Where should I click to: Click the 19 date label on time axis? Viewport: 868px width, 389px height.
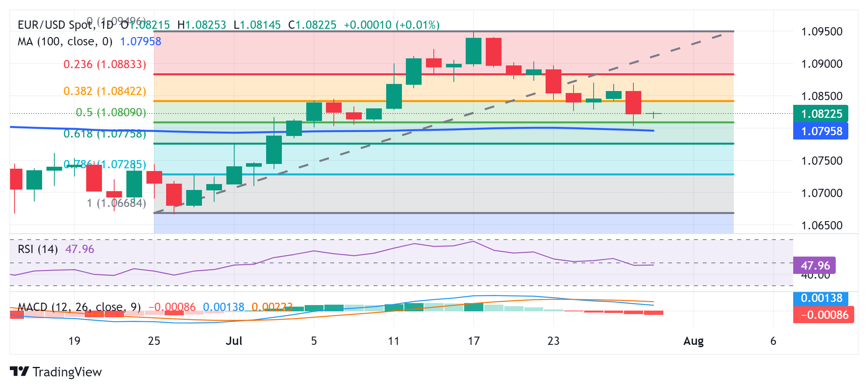click(x=74, y=341)
